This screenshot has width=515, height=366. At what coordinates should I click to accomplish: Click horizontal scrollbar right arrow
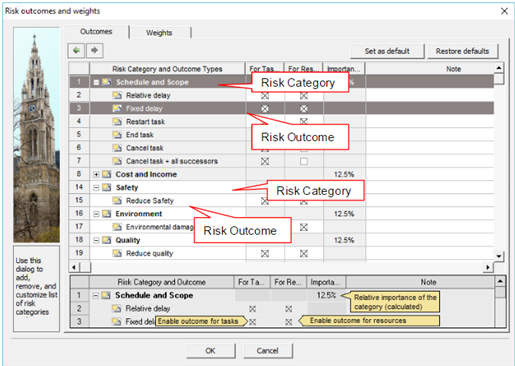(488, 267)
